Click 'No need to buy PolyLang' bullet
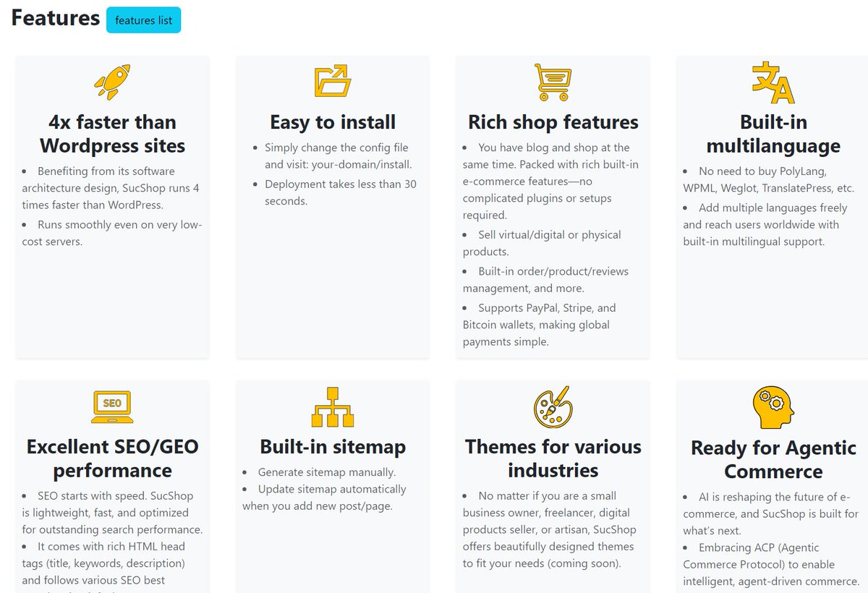This screenshot has width=868, height=593. click(x=768, y=180)
